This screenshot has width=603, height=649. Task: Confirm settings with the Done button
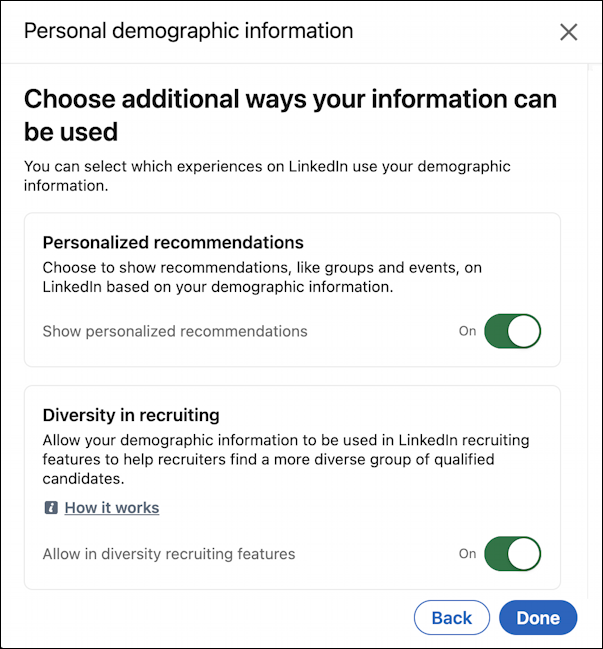538,618
